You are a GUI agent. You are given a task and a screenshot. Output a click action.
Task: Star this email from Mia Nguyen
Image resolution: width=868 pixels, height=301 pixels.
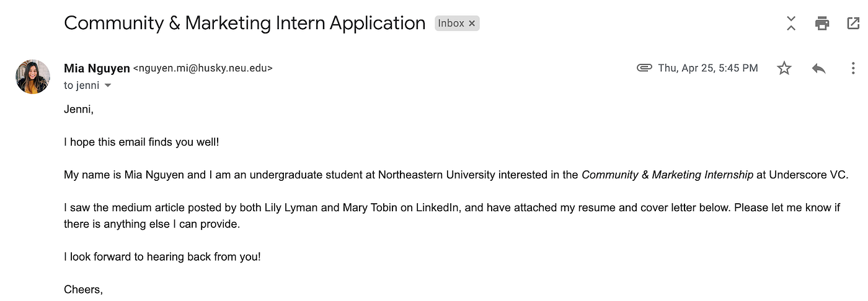(784, 68)
